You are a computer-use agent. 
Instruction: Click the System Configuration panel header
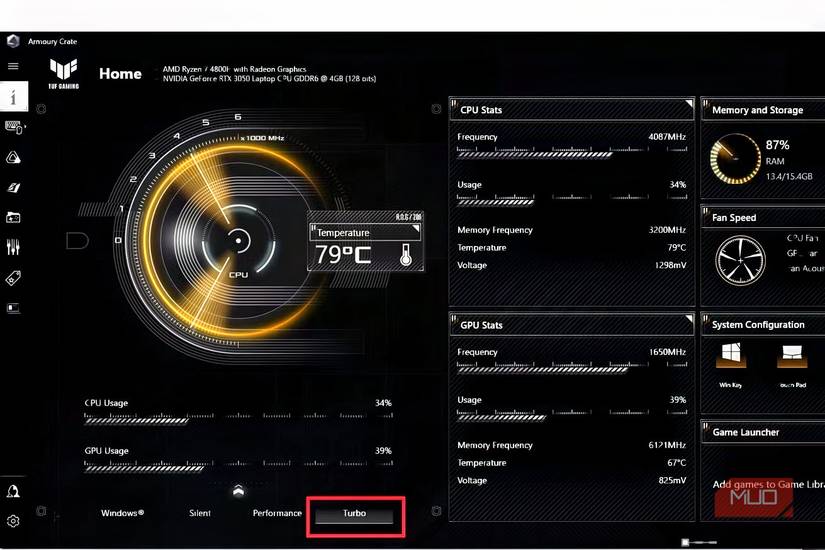tap(763, 325)
